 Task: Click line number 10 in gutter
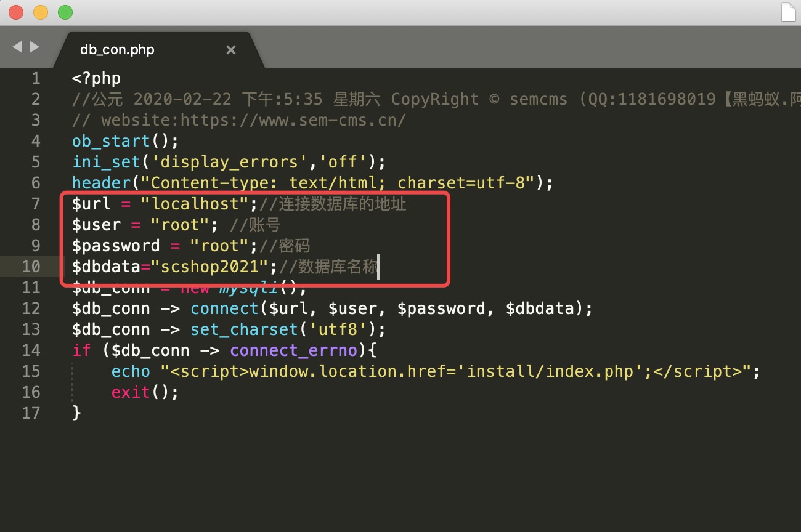[31, 267]
